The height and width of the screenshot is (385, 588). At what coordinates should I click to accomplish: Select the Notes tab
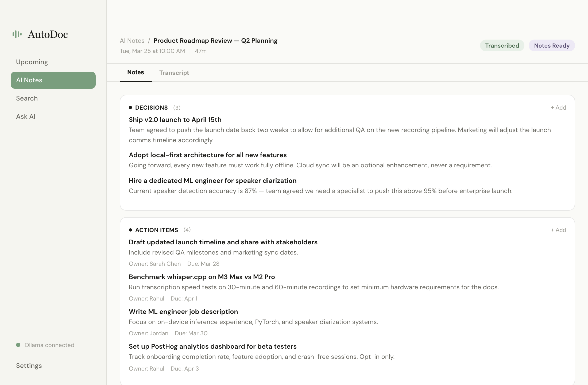[136, 72]
